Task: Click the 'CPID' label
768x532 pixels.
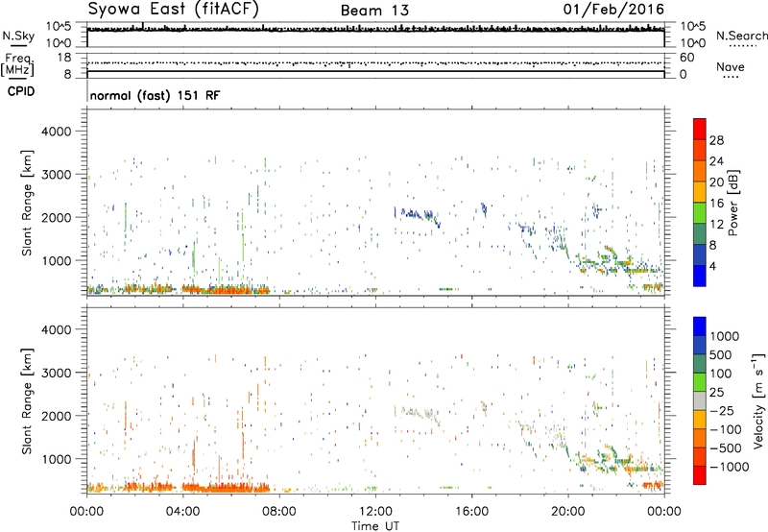Action: [21, 91]
